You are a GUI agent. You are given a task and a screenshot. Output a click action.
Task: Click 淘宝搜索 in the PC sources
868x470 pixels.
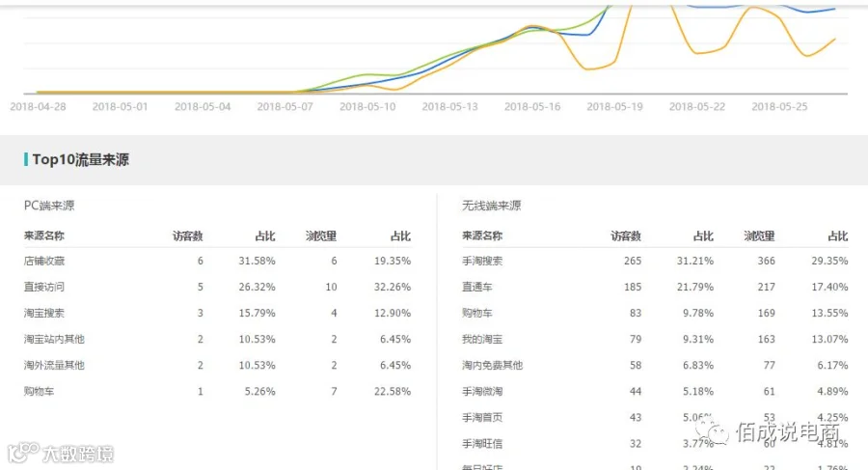pyautogui.click(x=44, y=313)
